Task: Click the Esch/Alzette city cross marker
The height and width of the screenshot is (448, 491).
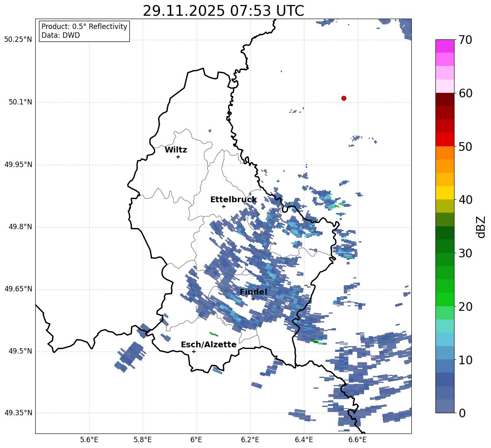Action: [x=194, y=351]
